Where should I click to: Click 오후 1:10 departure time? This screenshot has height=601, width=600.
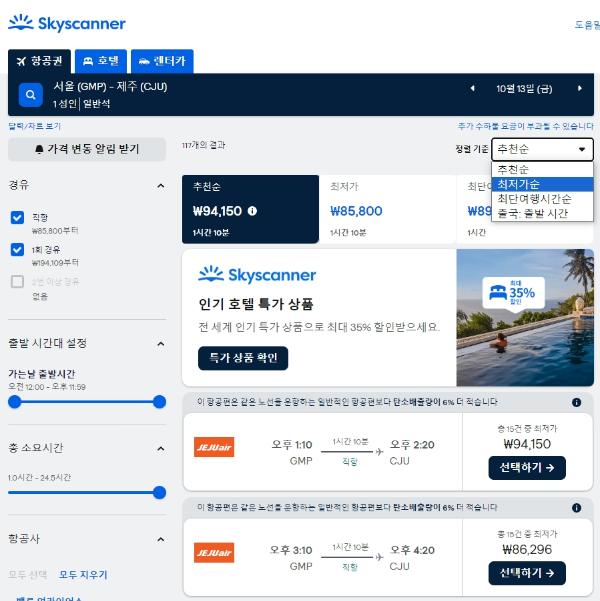(292, 445)
